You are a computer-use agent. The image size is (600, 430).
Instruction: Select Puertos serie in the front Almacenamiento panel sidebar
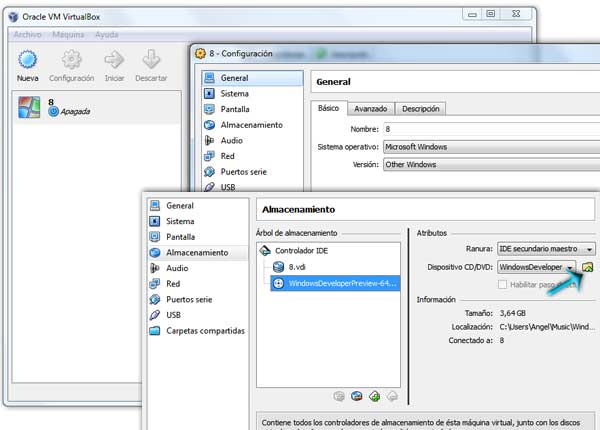tap(198, 300)
